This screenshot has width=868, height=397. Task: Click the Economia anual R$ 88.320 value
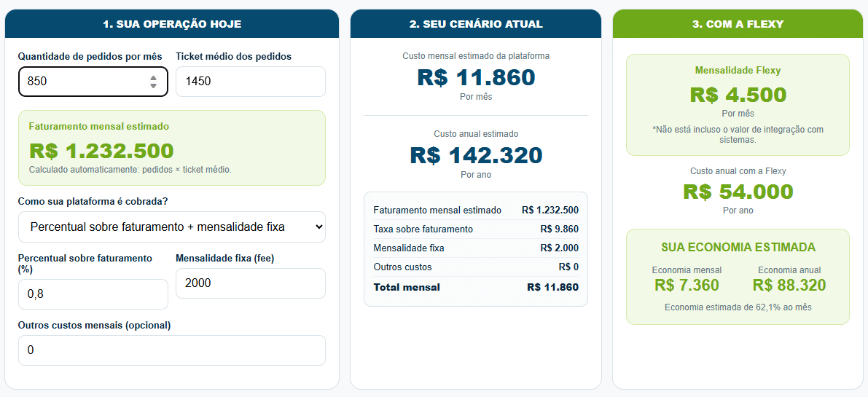point(789,286)
